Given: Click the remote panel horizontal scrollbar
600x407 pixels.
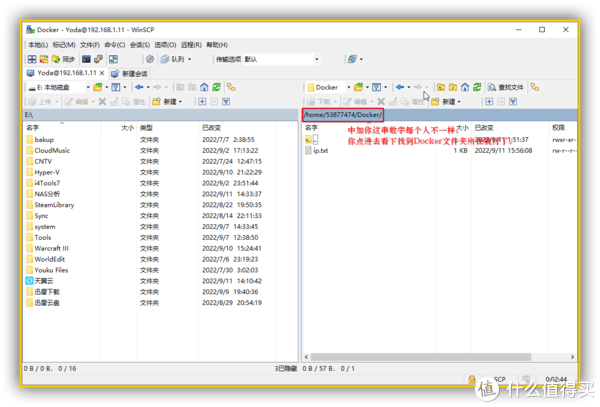Looking at the screenshot, I should point(421,357).
